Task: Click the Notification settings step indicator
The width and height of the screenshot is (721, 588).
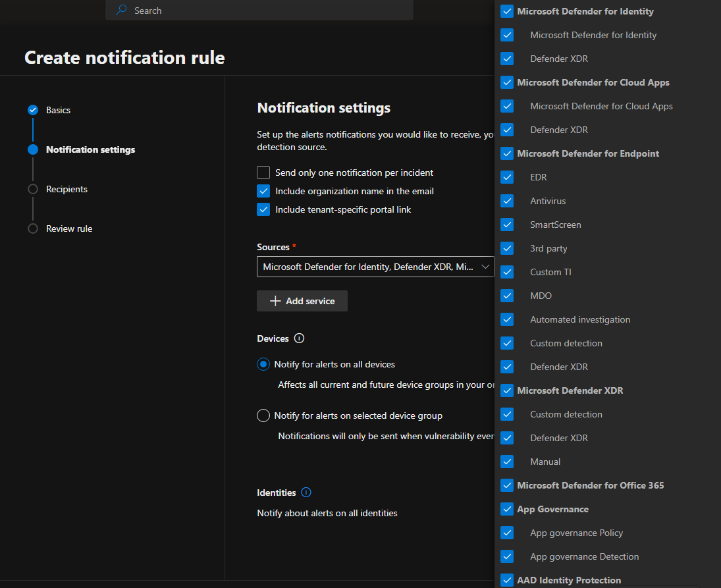Action: pyautogui.click(x=33, y=149)
